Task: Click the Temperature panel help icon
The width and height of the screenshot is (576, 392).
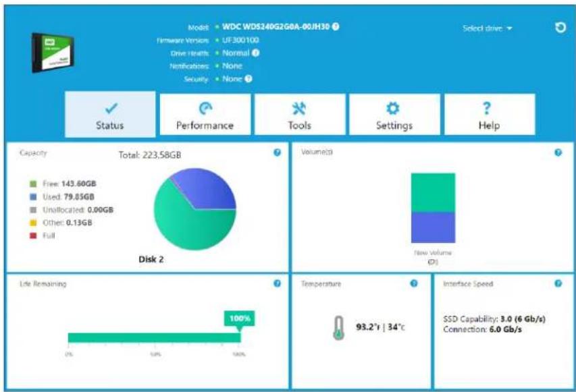Action: click(x=414, y=283)
